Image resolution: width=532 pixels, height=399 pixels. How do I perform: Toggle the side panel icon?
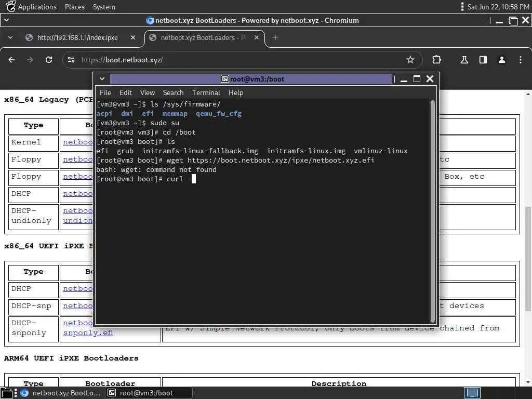tap(483, 60)
